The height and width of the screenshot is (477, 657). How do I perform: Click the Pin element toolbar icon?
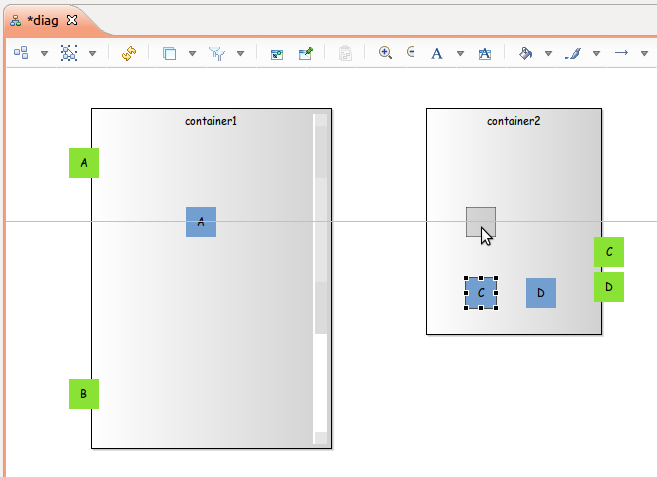(x=306, y=53)
